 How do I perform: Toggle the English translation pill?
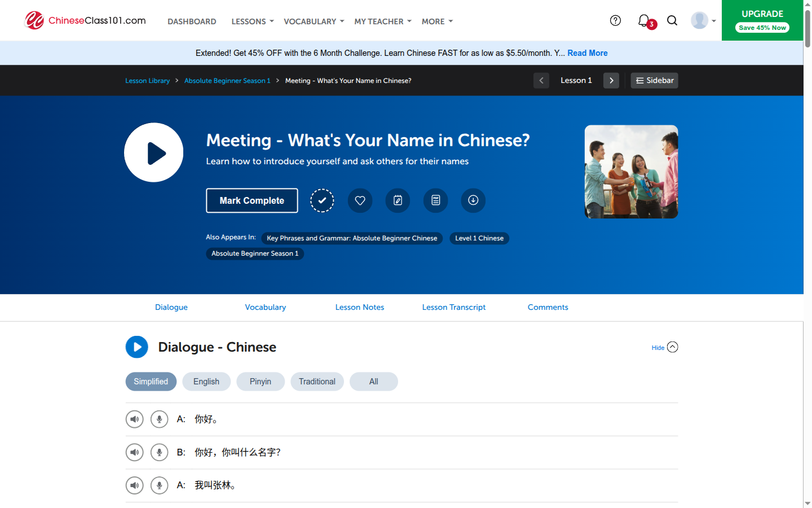(x=206, y=382)
